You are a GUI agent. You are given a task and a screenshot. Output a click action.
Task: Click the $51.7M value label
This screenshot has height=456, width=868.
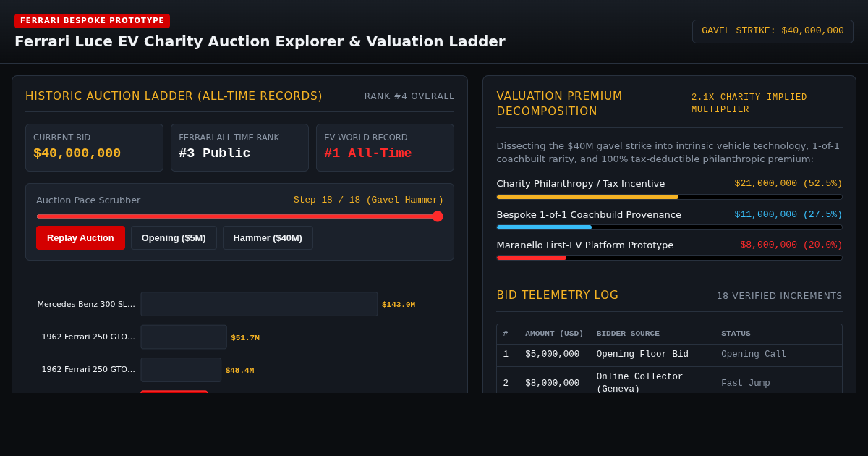(245, 338)
